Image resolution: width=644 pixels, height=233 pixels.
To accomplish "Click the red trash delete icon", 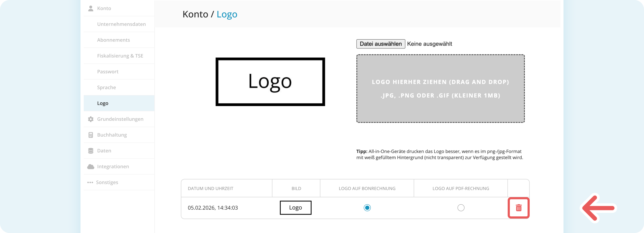I will click(x=518, y=208).
